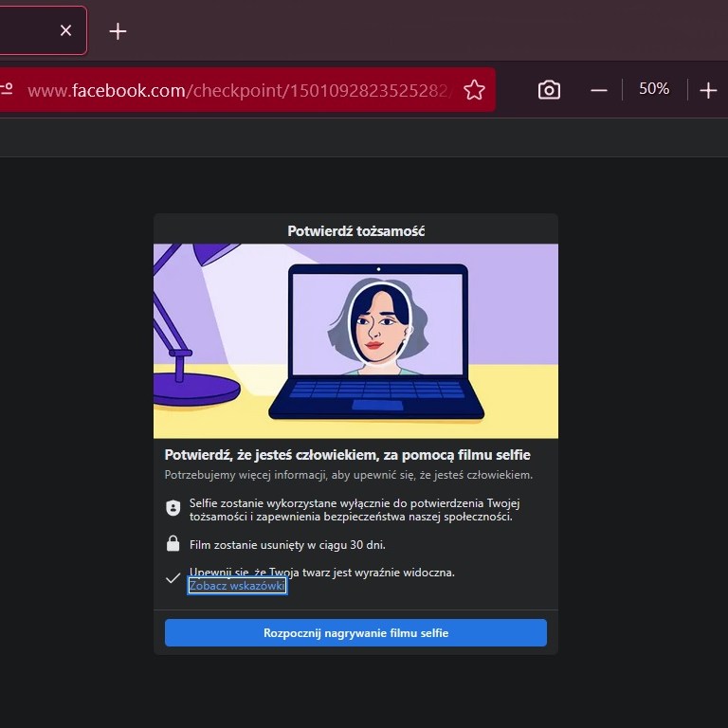The image size is (728, 728).
Task: Zoom in with the plus icon
Action: pyautogui.click(x=708, y=90)
